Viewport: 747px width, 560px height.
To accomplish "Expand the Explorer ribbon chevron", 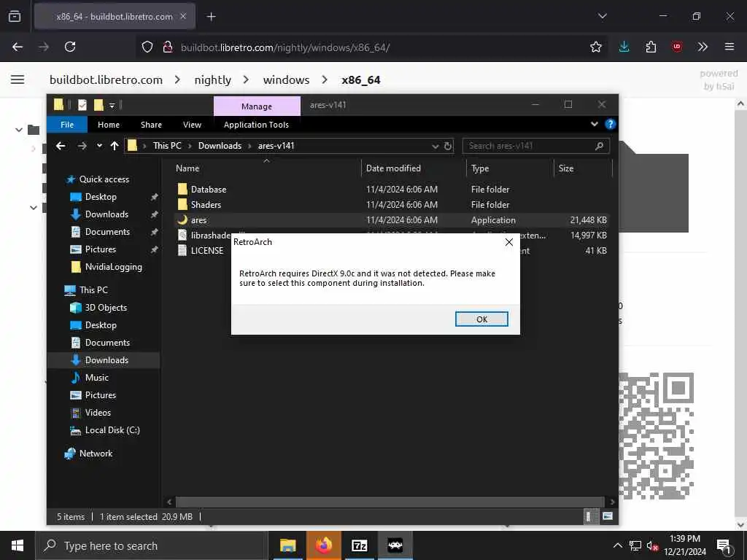I will coord(594,124).
